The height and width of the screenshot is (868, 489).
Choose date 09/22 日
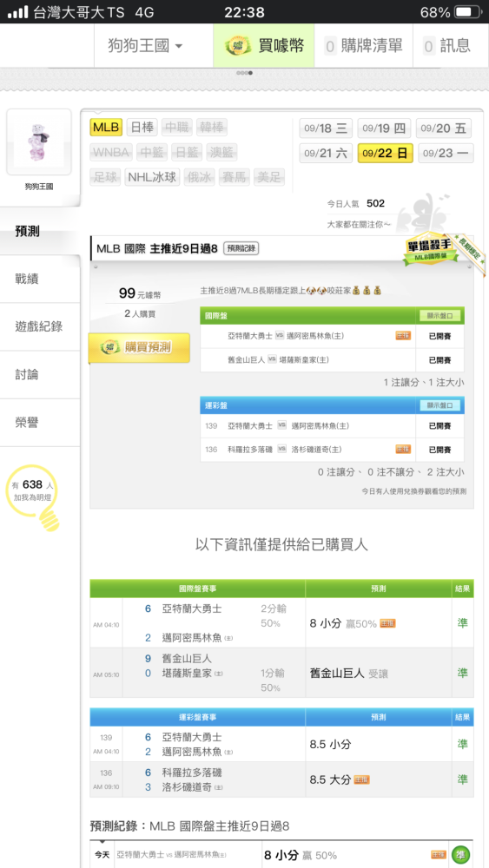[x=386, y=154]
